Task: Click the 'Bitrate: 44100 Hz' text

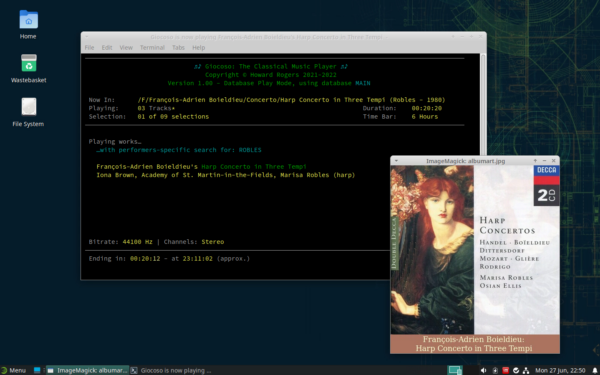Action: tap(120, 242)
